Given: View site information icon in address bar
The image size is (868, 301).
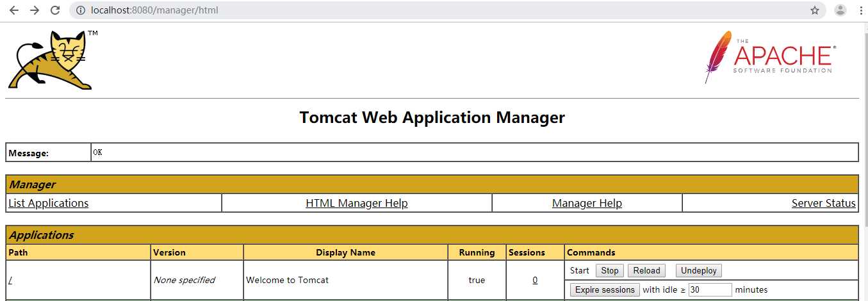Looking at the screenshot, I should (81, 10).
